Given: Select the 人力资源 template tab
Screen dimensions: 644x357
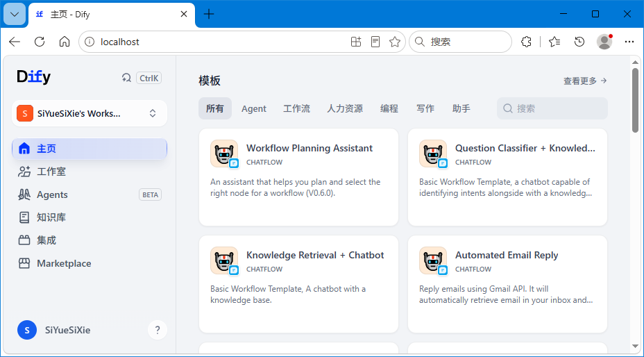Looking at the screenshot, I should click(x=345, y=108).
